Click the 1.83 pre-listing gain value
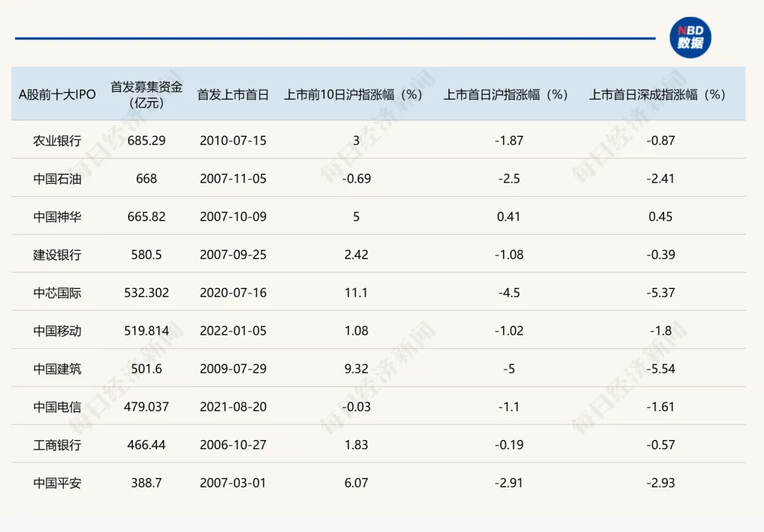The image size is (764, 532). [x=356, y=445]
